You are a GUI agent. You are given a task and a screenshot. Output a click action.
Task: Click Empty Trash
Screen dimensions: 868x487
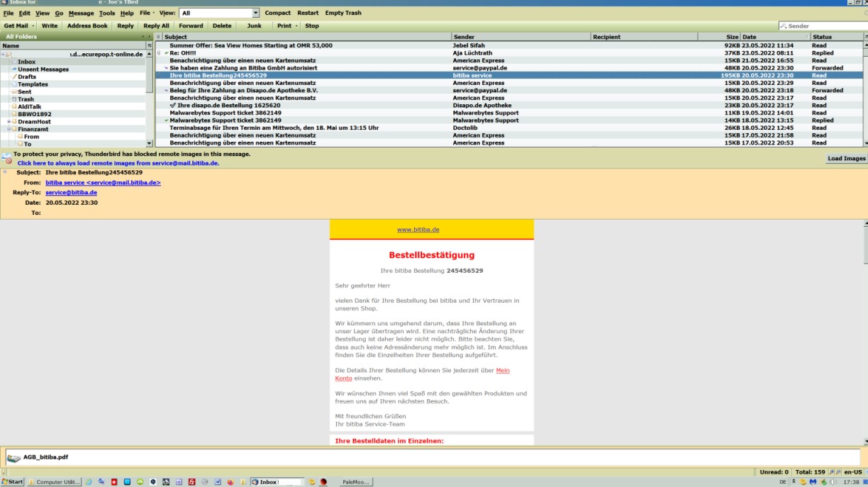pyautogui.click(x=343, y=13)
